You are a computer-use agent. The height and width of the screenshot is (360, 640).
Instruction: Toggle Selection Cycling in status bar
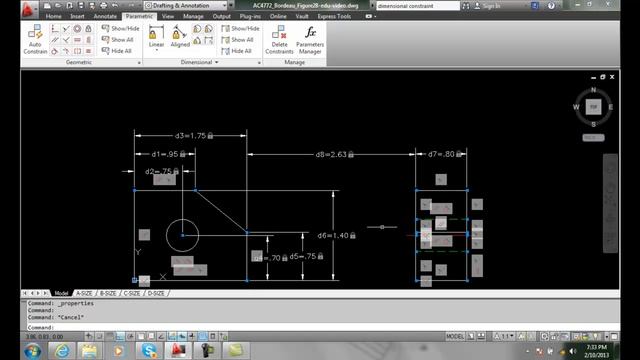(223, 336)
